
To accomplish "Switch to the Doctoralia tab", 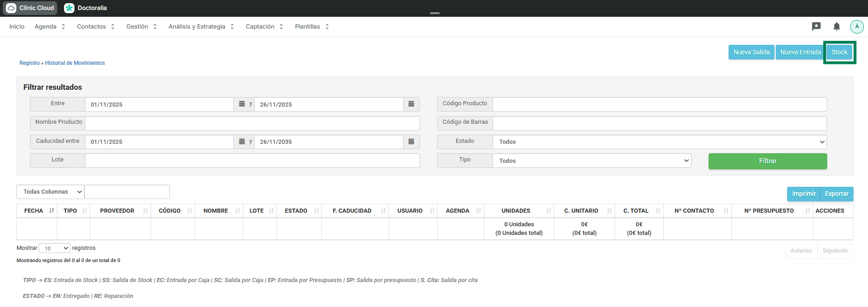I will (x=86, y=8).
